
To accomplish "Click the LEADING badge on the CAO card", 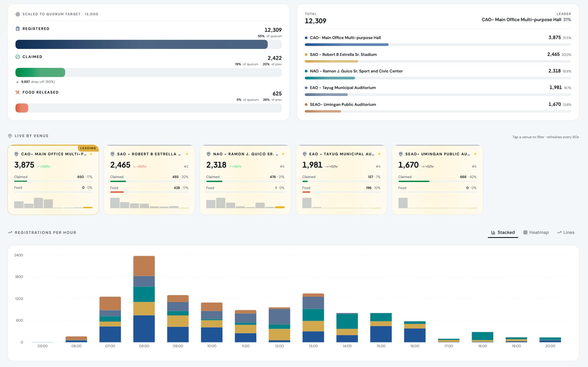I will coord(88,148).
